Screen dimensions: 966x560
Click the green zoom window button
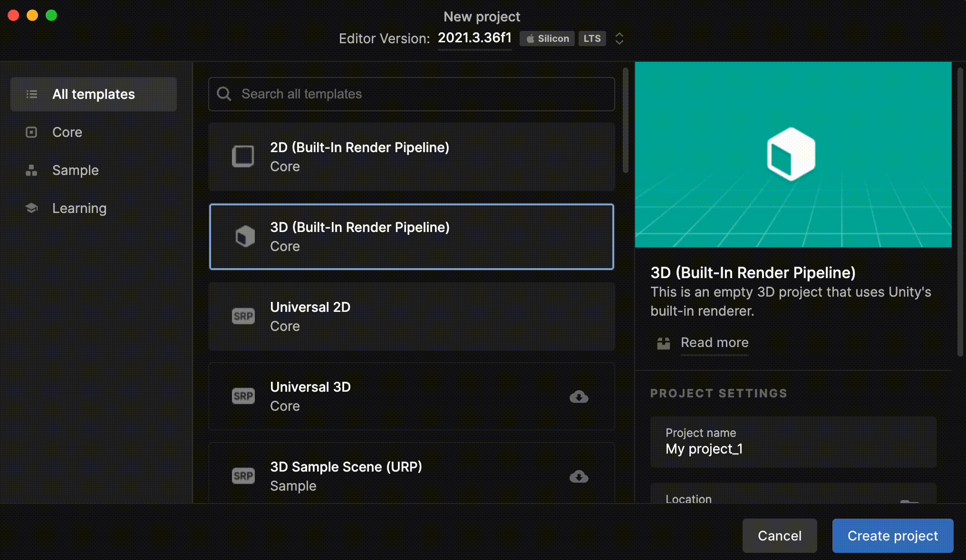(x=51, y=15)
